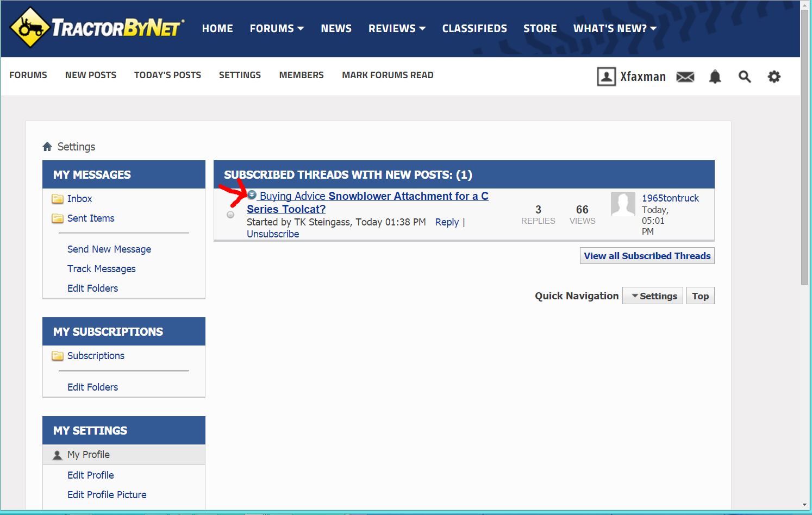The width and height of the screenshot is (812, 515).
Task: Expand the Forums dropdown menu
Action: [277, 28]
